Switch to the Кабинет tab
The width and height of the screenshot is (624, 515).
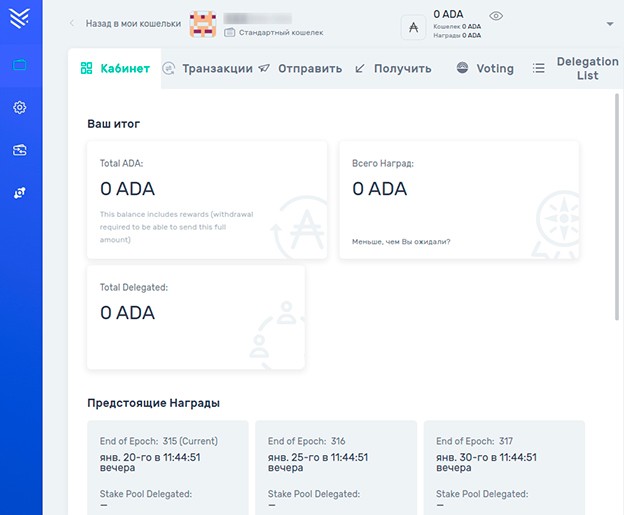click(x=115, y=68)
